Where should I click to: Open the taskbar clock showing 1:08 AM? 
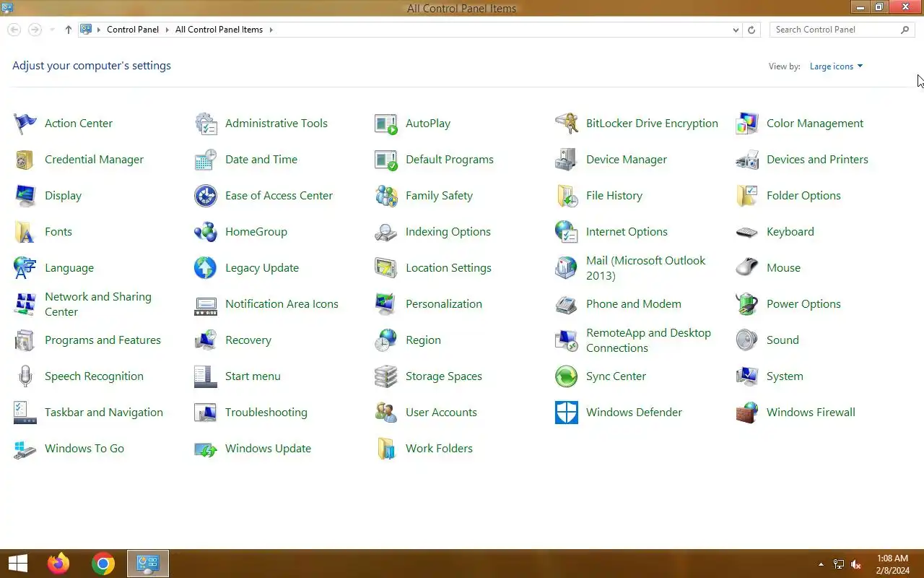[892, 564]
